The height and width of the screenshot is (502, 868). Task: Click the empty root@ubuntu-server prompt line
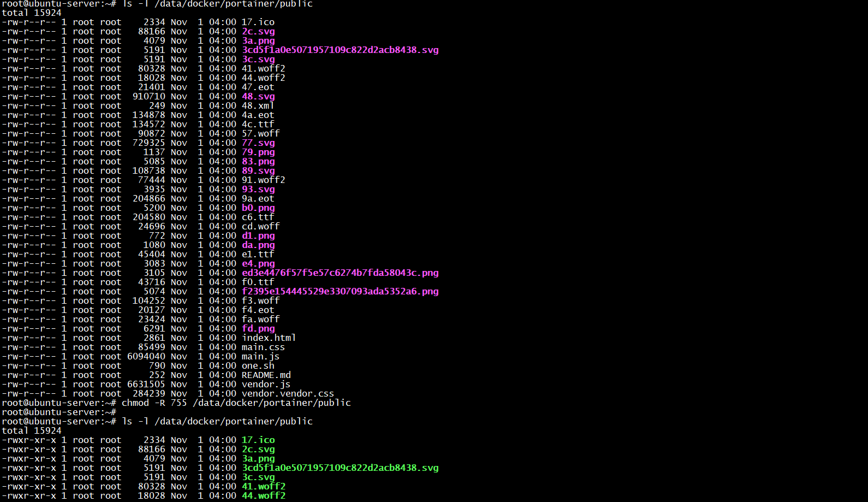(59, 412)
